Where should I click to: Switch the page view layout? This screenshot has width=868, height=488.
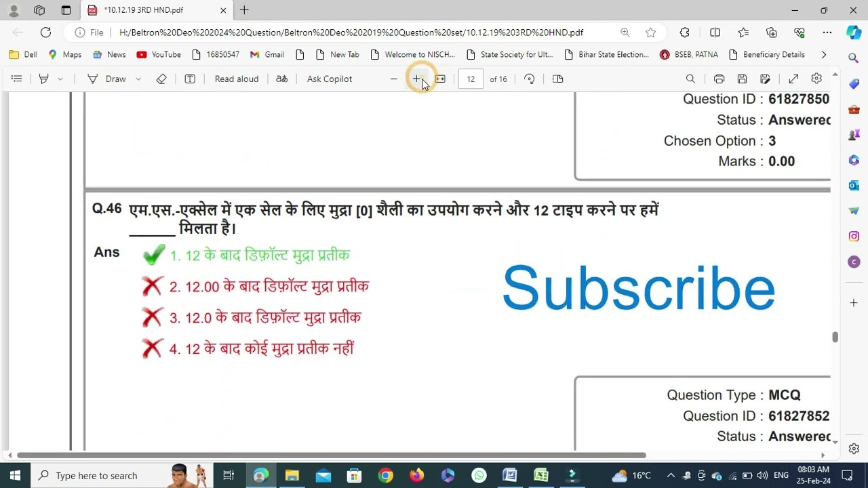coord(558,79)
